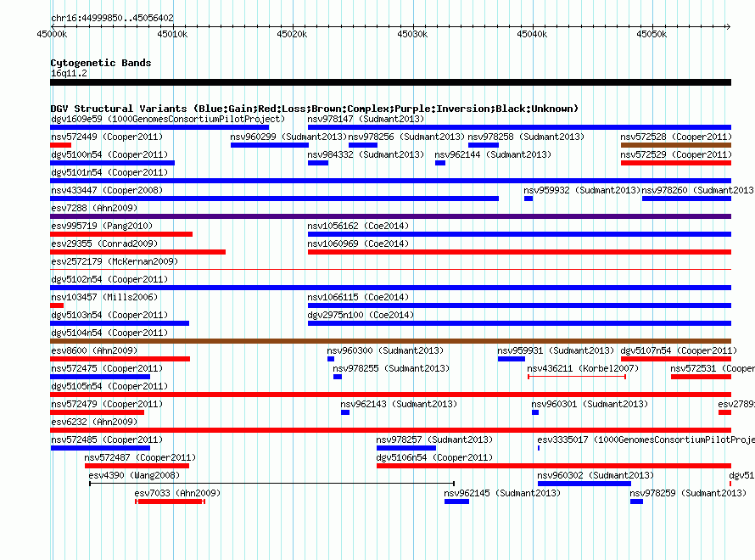Select nsv978257 (Sudmant2013) label
This screenshot has width=755, height=560.
[434, 440]
